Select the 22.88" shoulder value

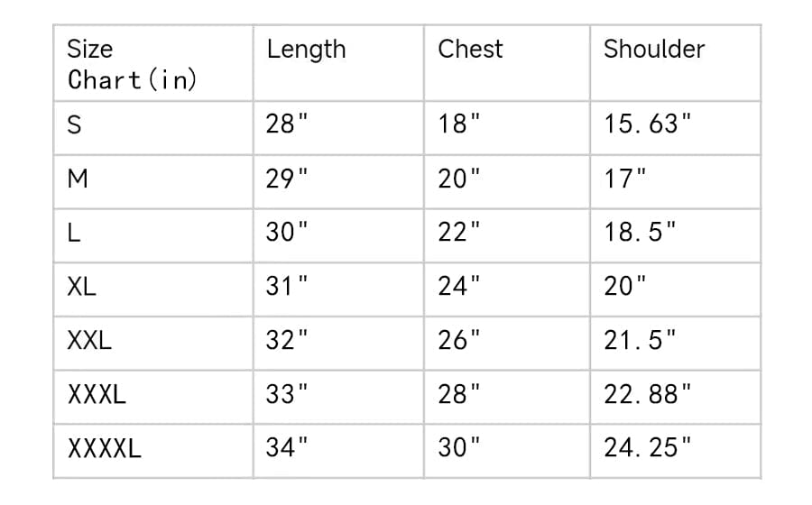coord(648,395)
